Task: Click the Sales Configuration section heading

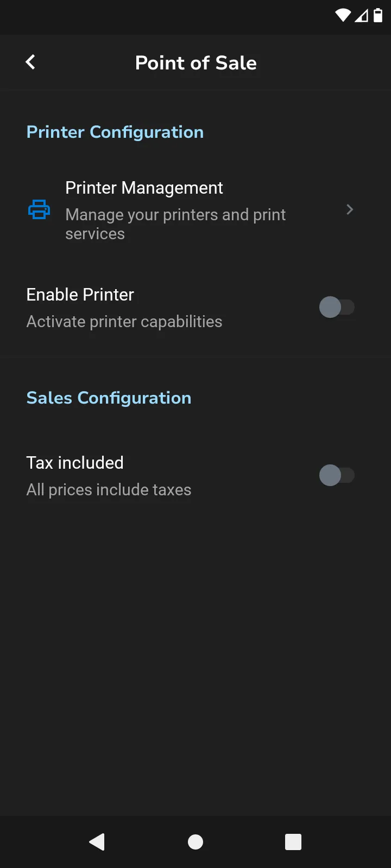Action: point(109,398)
